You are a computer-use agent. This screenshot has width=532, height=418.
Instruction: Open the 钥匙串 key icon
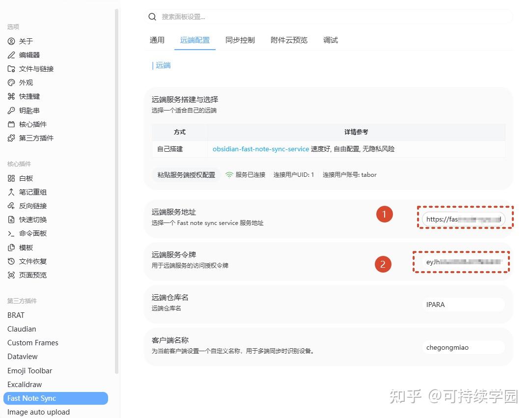pos(11,110)
